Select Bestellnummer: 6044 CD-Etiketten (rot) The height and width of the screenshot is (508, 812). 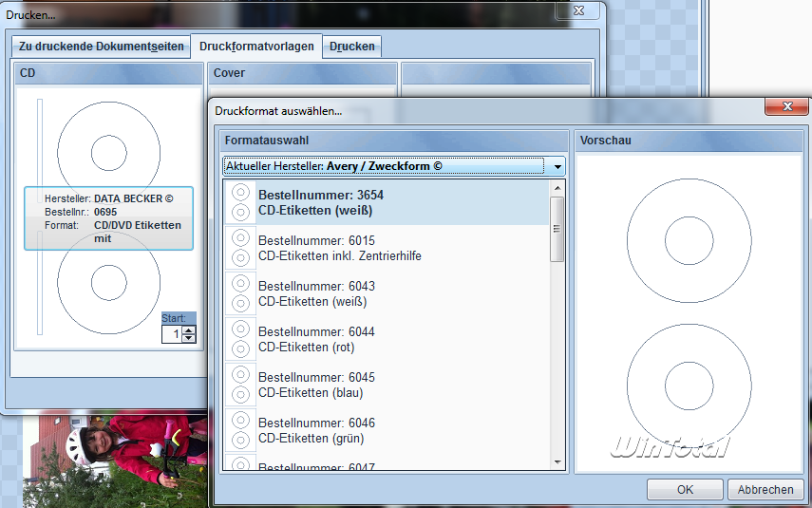point(387,339)
